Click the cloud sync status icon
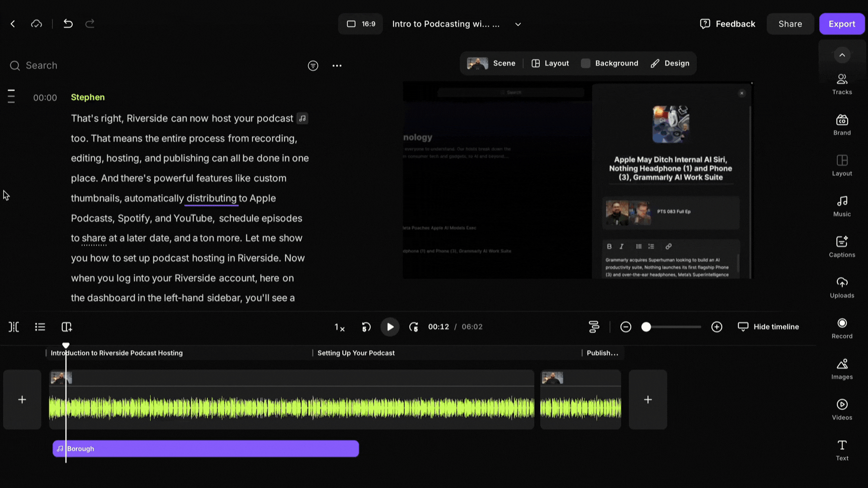This screenshot has width=868, height=488. pyautogui.click(x=37, y=24)
